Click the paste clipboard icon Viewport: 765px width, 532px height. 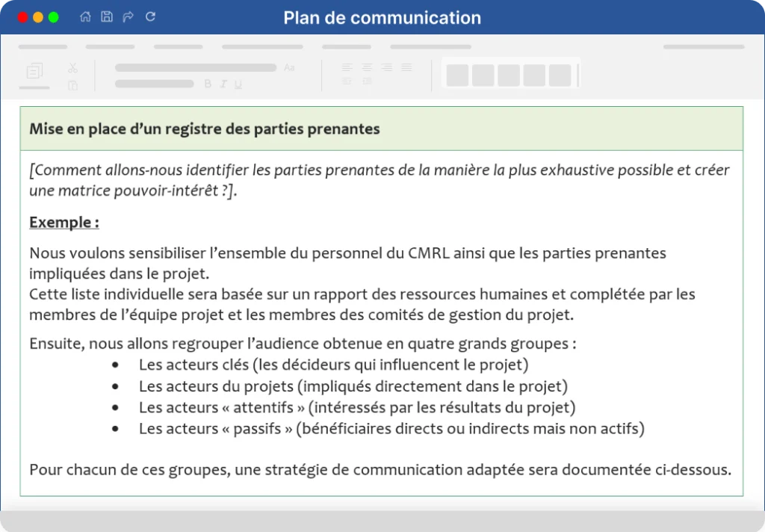[72, 85]
